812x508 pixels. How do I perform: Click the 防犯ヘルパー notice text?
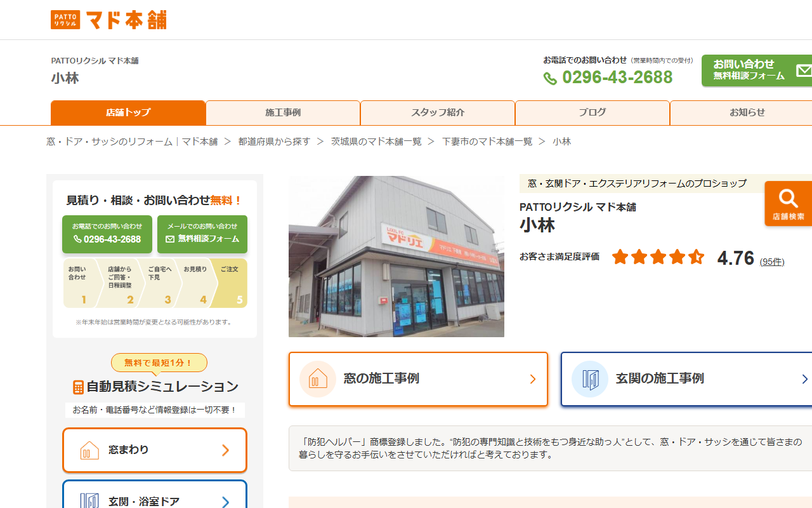pyautogui.click(x=551, y=448)
